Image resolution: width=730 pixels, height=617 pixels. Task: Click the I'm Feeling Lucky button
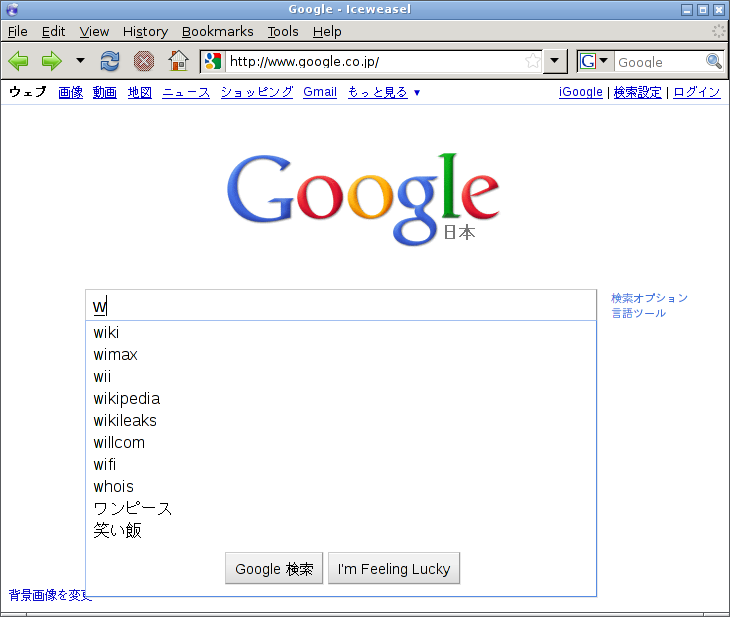coord(394,568)
